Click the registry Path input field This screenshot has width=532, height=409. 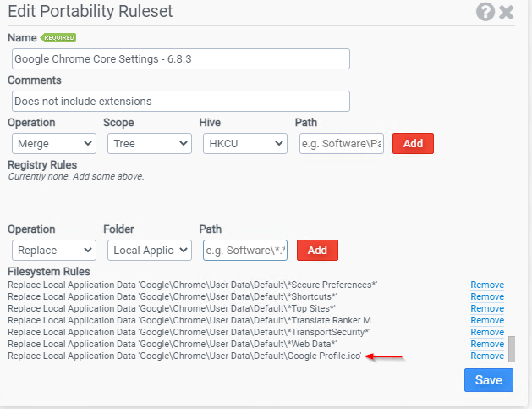342,144
